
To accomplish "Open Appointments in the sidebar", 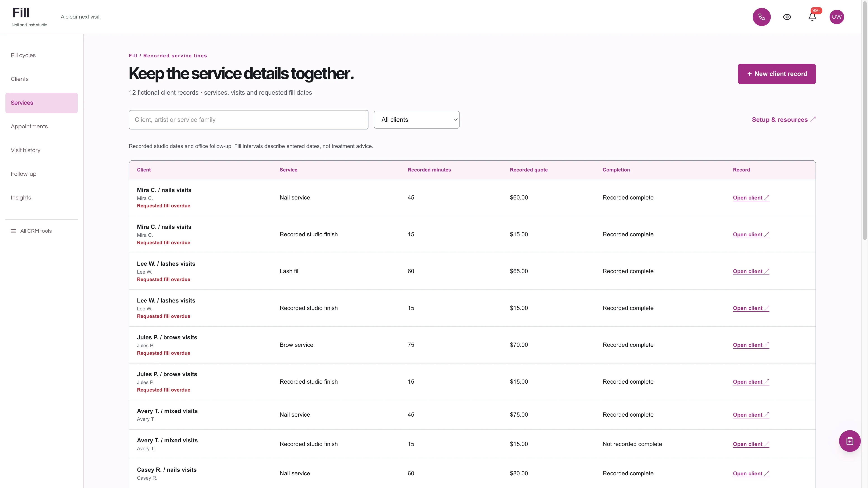I will [x=41, y=126].
